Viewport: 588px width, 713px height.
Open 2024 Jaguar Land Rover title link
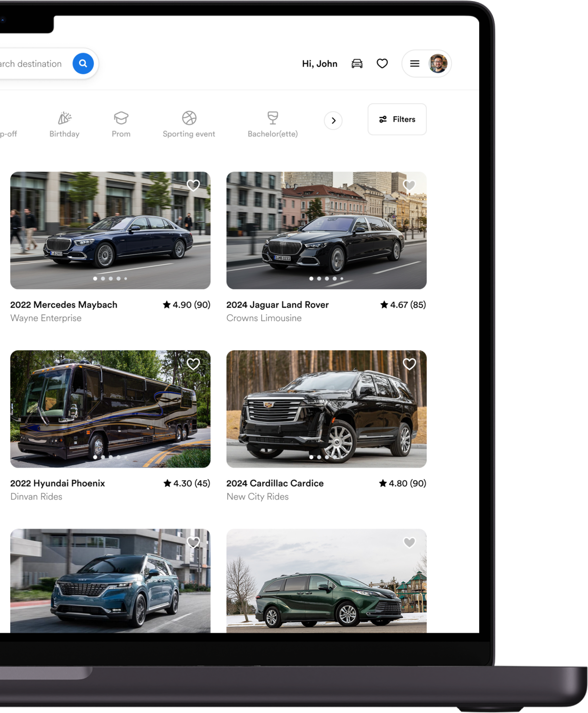(277, 305)
